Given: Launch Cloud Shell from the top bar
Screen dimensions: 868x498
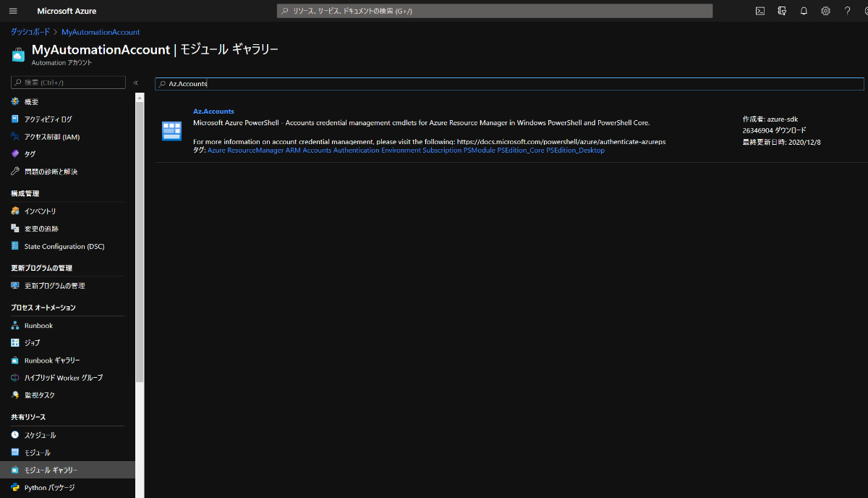Looking at the screenshot, I should click(x=760, y=11).
